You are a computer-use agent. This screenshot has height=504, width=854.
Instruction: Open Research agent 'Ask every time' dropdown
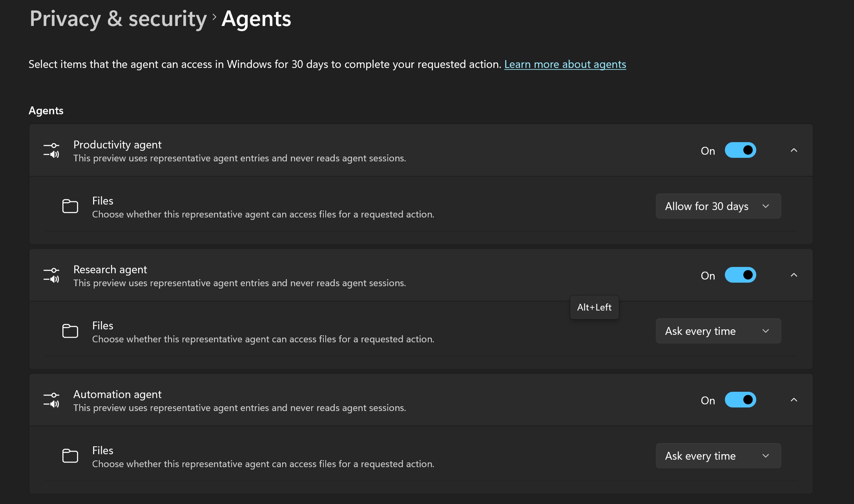point(718,331)
